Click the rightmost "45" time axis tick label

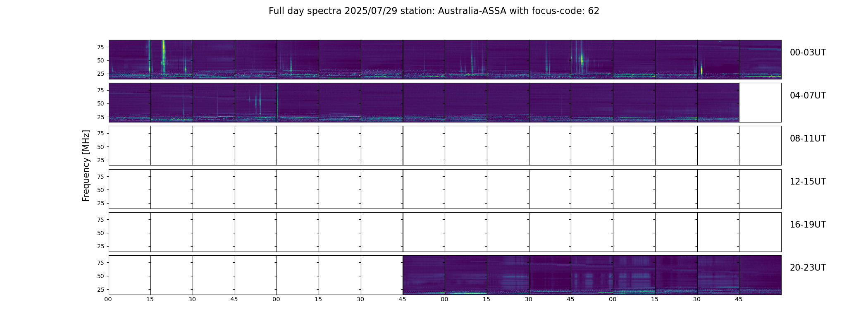[739, 299]
